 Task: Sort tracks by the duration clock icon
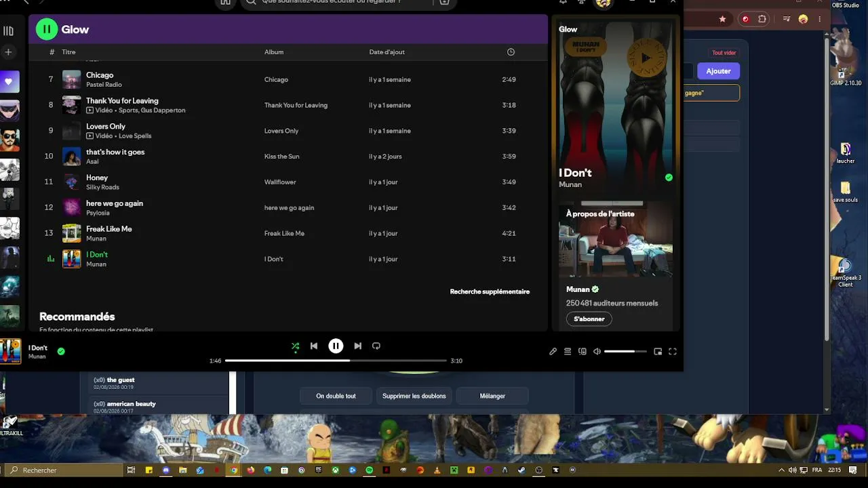pos(511,52)
